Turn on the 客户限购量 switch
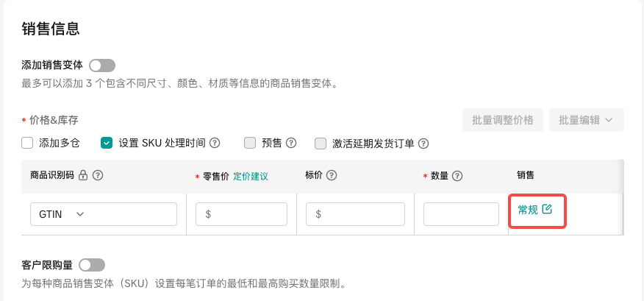644x301 pixels. click(92, 264)
